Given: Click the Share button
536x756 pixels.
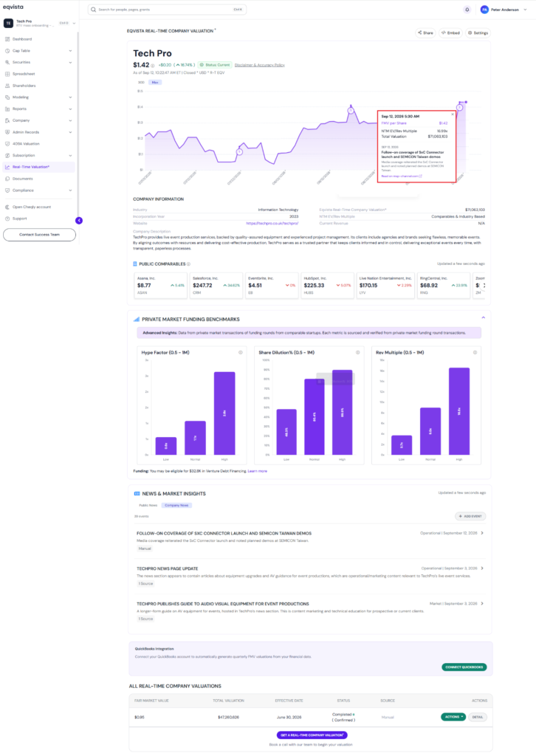Looking at the screenshot, I should point(425,32).
